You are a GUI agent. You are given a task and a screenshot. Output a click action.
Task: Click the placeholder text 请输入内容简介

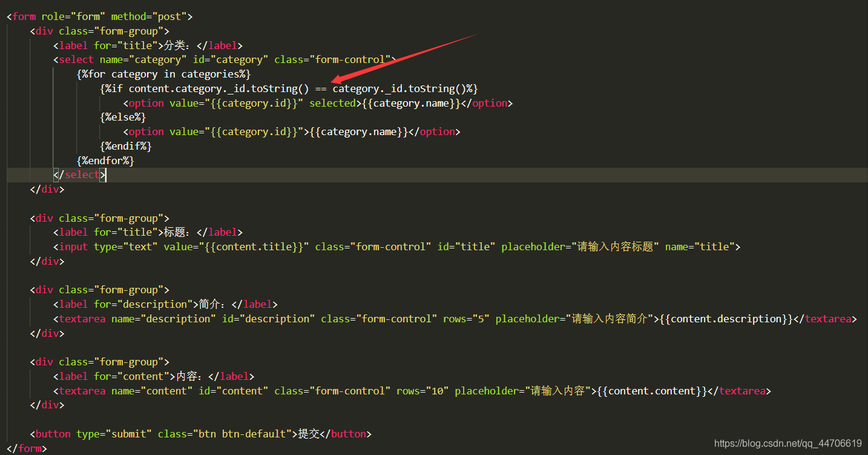610,319
